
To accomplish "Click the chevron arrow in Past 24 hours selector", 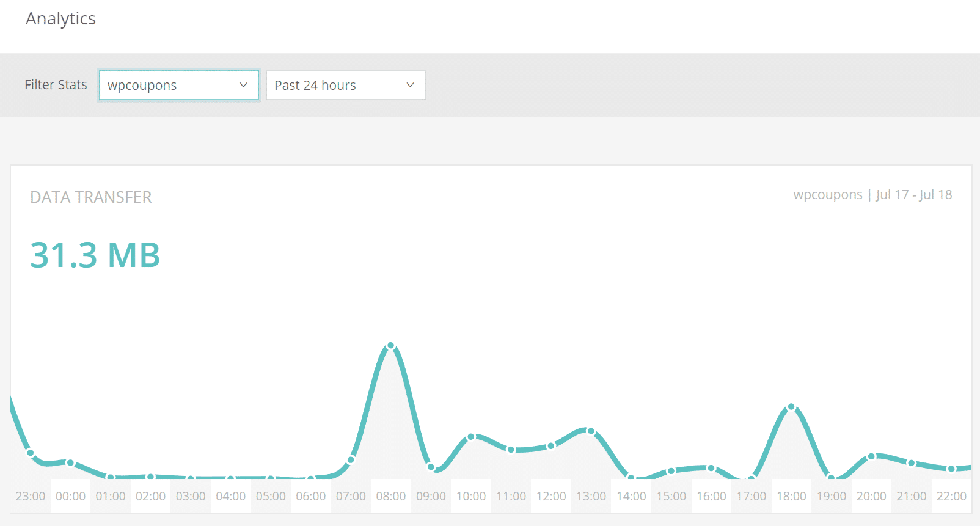I will (410, 86).
